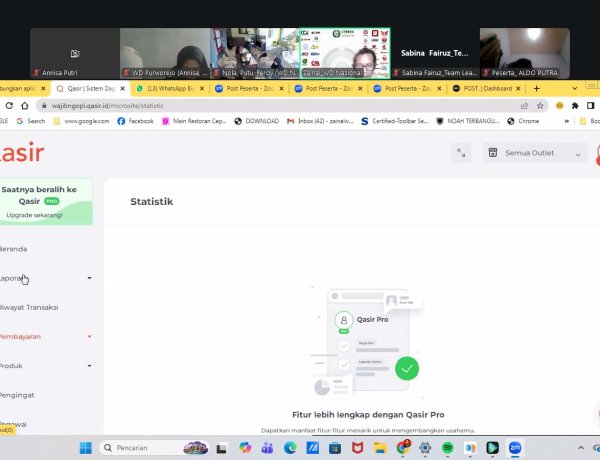
Task: Close the Qasir browser tab
Action: pos(122,88)
